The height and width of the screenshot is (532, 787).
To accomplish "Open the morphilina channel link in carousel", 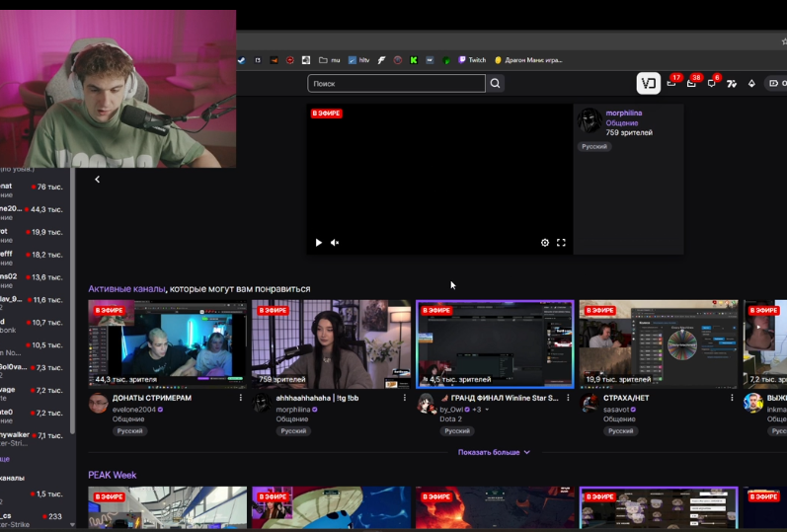I will [624, 113].
